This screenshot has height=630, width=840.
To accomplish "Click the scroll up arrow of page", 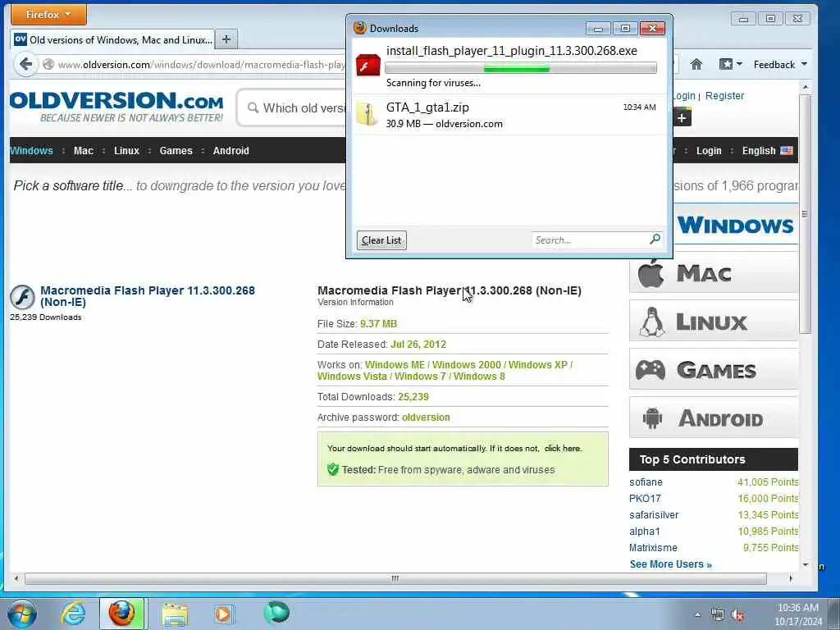I will coord(806,87).
